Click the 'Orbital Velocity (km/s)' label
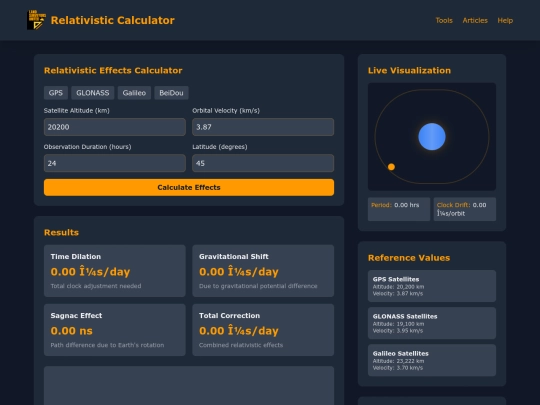 point(226,111)
